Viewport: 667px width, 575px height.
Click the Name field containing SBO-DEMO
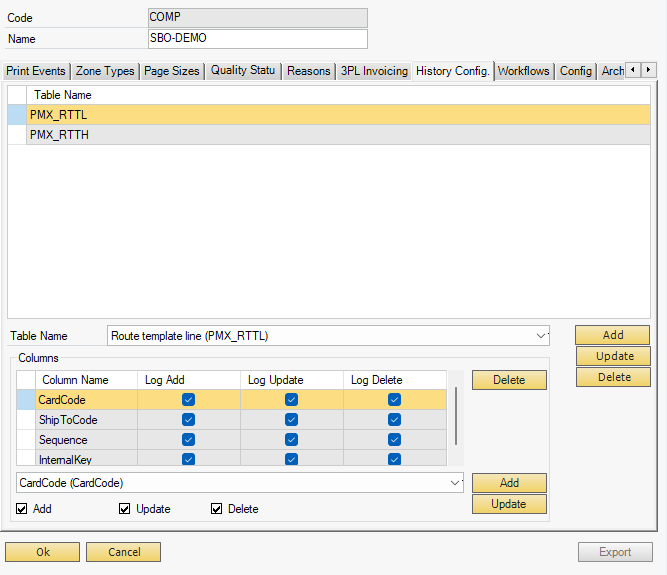click(257, 39)
